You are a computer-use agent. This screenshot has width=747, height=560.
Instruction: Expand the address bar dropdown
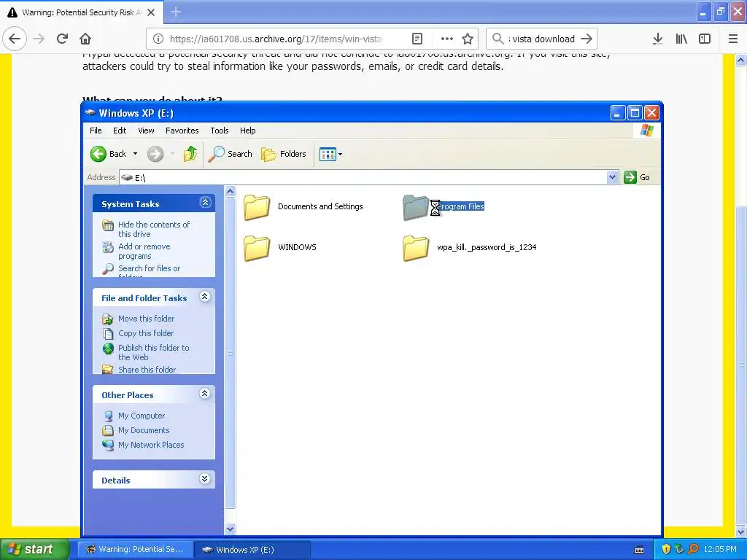pos(613,177)
